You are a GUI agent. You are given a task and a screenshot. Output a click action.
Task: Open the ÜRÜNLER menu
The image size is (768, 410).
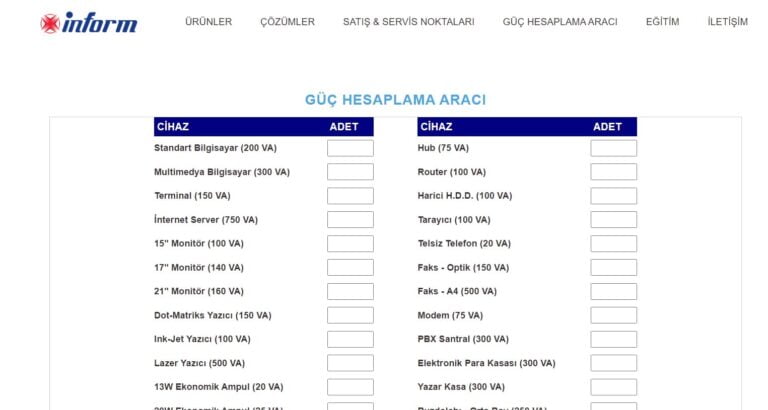click(x=208, y=22)
